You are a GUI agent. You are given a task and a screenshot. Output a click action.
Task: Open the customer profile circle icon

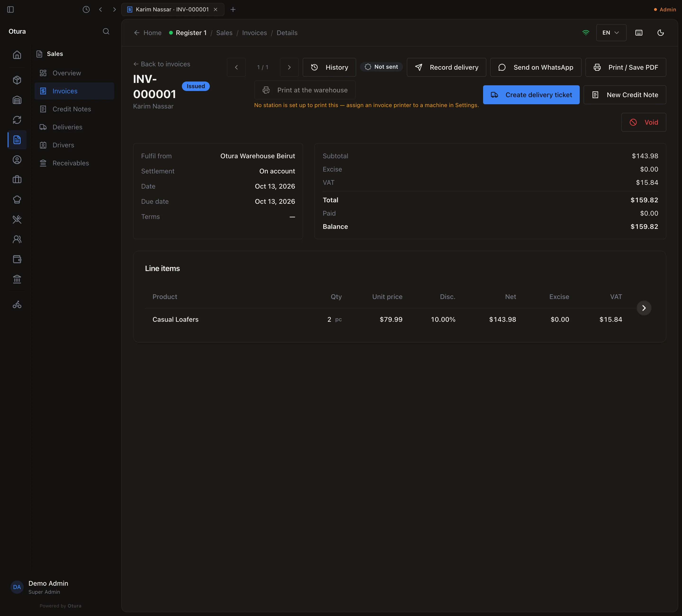tap(17, 160)
